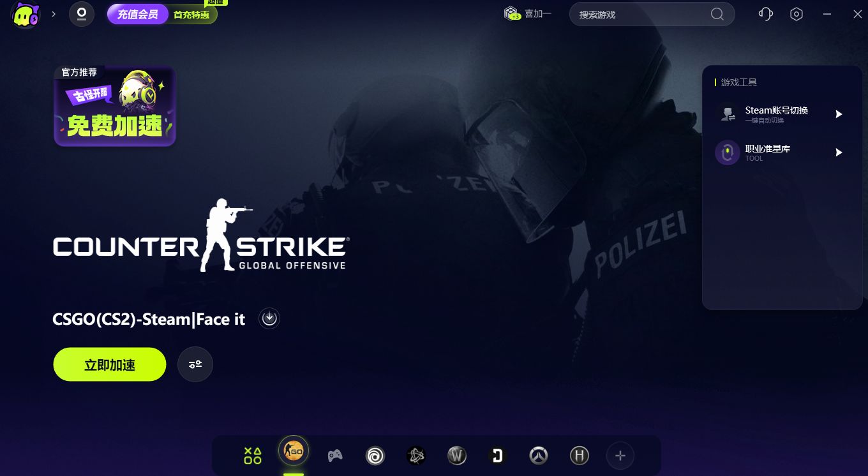Click the World of Warcraft icon
This screenshot has height=476, width=868.
pyautogui.click(x=457, y=455)
